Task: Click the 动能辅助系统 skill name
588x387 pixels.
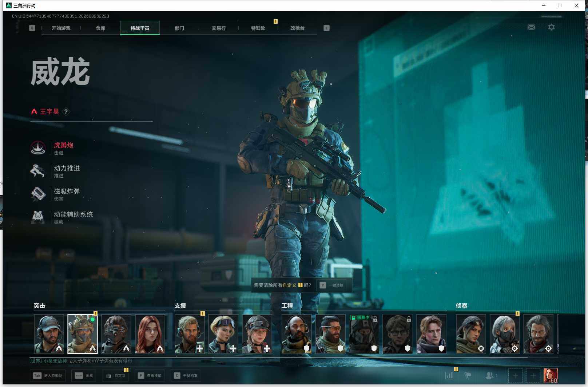Action: coord(73,214)
